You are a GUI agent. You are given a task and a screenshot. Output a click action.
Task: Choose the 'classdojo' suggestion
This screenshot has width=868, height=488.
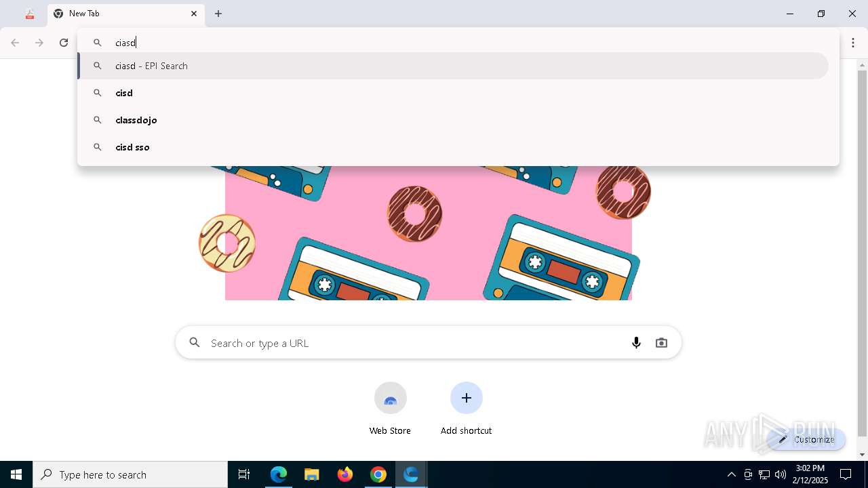453,120
